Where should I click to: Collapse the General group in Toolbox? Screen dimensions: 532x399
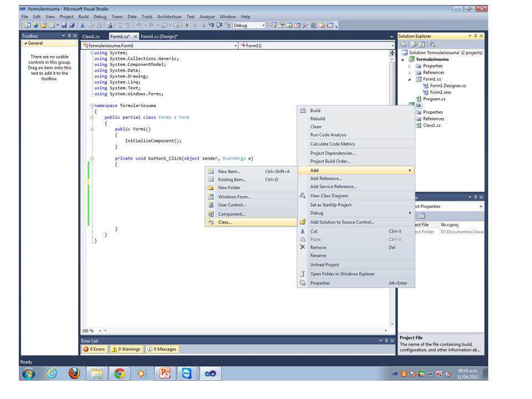25,43
